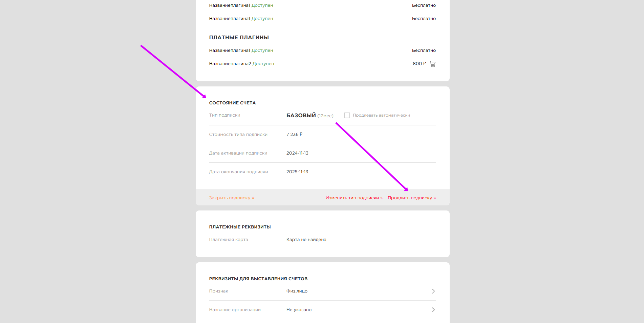Image resolution: width=644 pixels, height=323 pixels.
Task: Click the Платные плагины section heading
Action: point(239,38)
